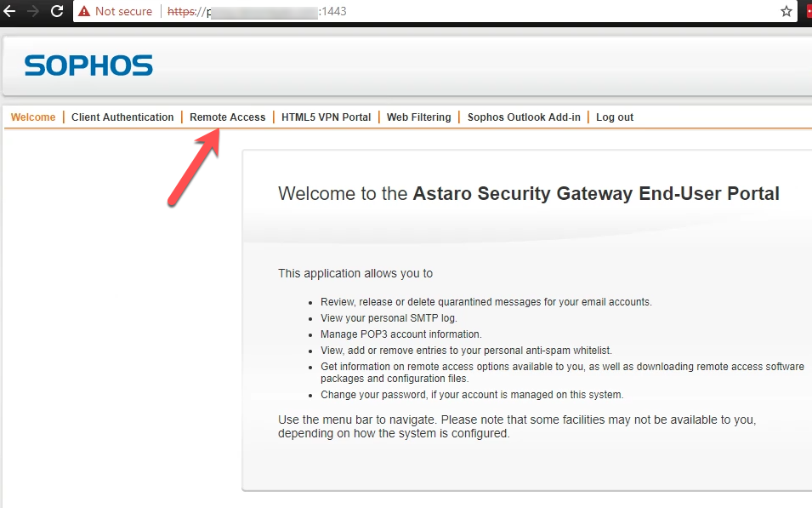Click the 'Review, release or delete quarantined messages' line
The height and width of the screenshot is (508, 812).
click(x=485, y=302)
